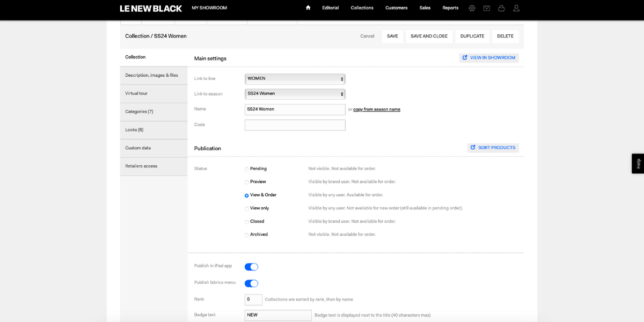The width and height of the screenshot is (644, 322).
Task: Expand the Link to season dropdown
Action: pyautogui.click(x=295, y=94)
